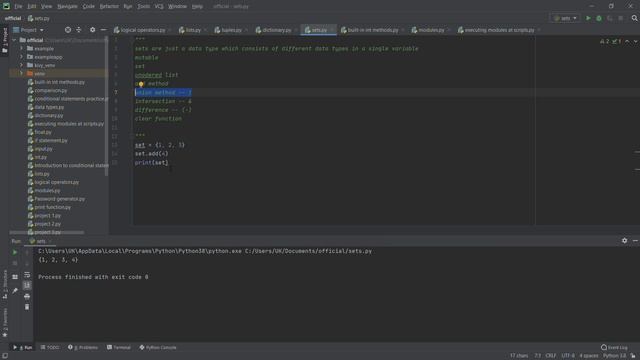Click the restore layout icon in Run panel
Screen dimensions: 640x360
point(15,277)
